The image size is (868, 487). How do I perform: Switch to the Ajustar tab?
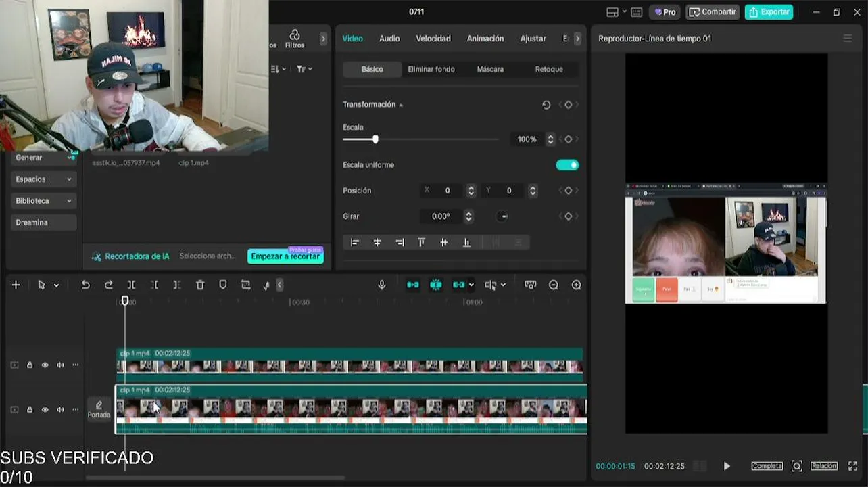[x=533, y=39]
